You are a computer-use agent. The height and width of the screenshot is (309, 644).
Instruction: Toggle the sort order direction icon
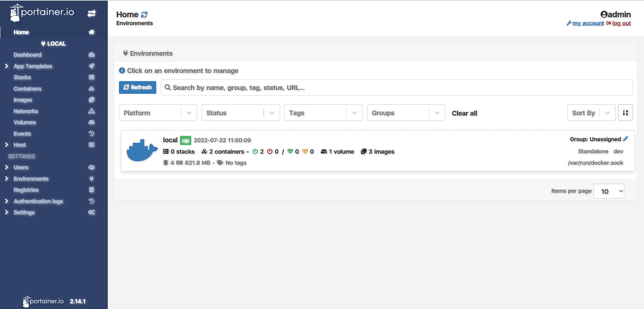pos(625,113)
